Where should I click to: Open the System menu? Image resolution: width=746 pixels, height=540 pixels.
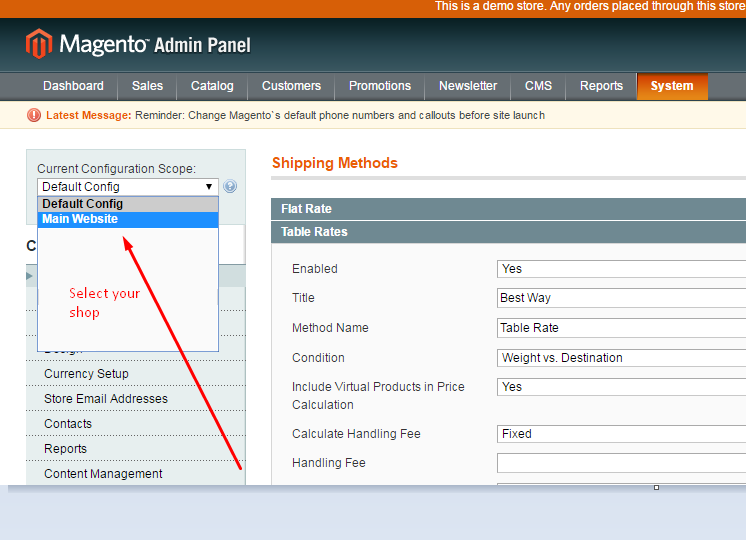pyautogui.click(x=672, y=86)
